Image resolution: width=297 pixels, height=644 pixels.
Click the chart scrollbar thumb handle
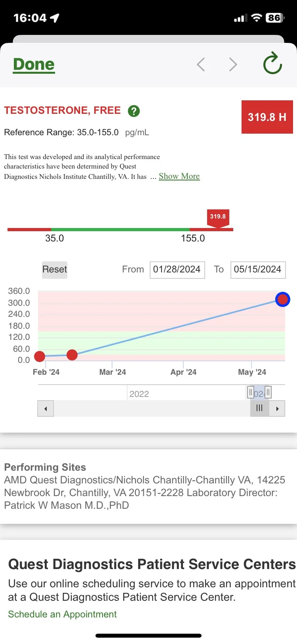coord(259,408)
